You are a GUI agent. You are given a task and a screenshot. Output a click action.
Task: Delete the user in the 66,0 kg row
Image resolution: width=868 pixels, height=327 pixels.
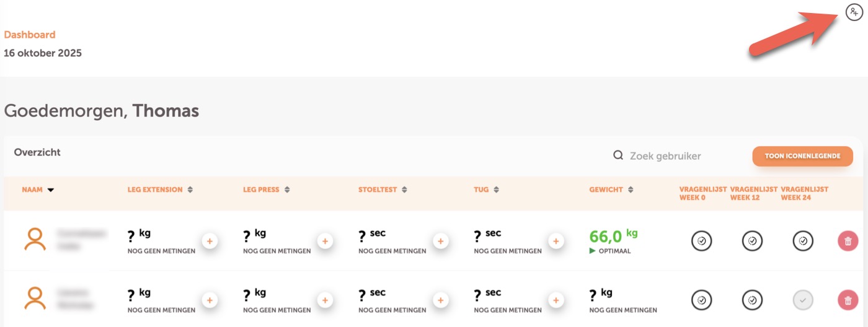pos(848,241)
